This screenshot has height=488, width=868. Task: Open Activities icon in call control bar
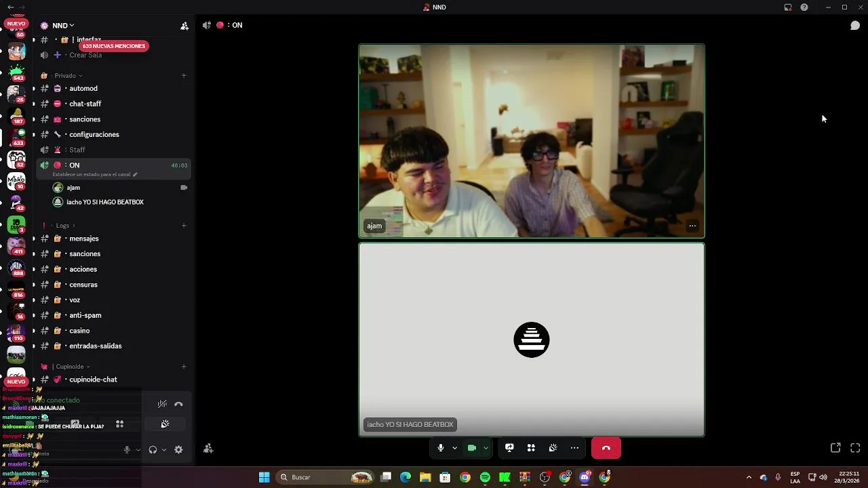point(531,448)
